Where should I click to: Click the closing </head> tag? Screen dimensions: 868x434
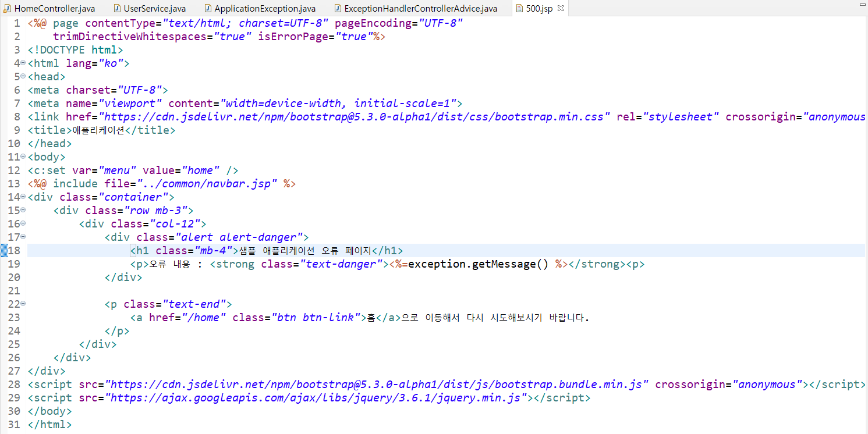point(49,144)
